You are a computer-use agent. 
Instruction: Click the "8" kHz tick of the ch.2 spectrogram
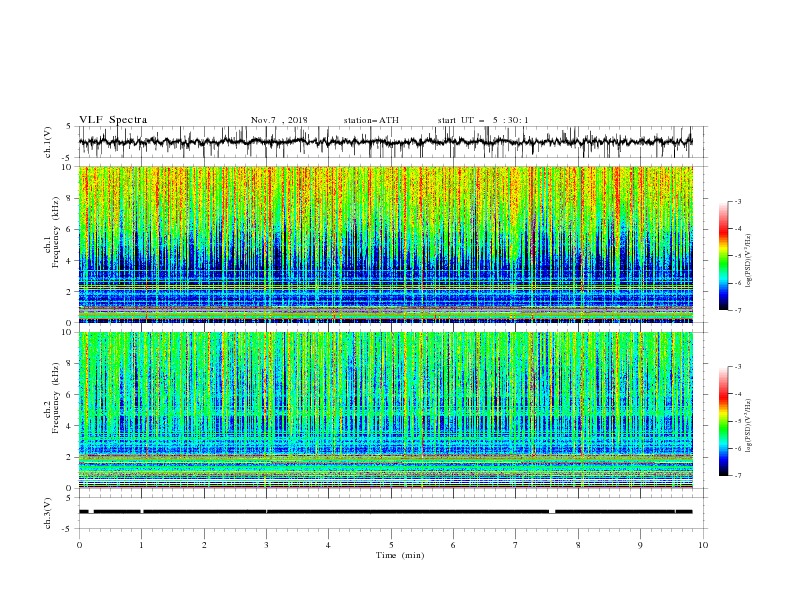(71, 364)
